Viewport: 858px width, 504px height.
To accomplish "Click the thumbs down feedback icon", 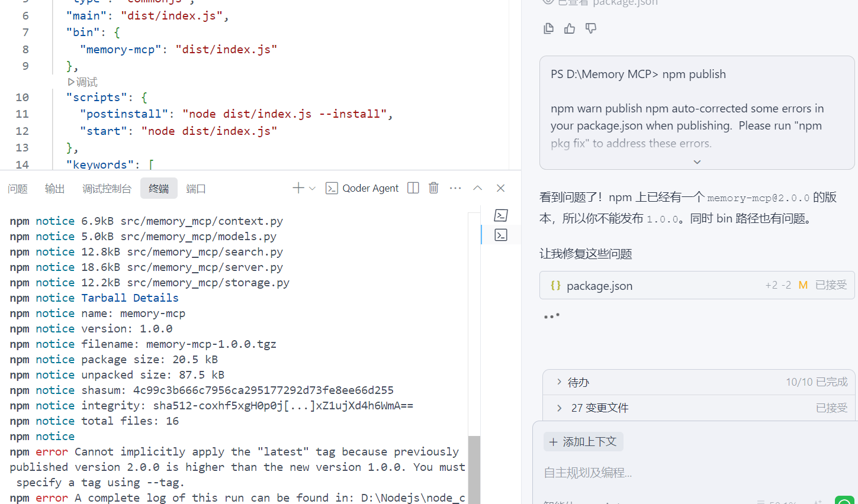I will (x=591, y=28).
